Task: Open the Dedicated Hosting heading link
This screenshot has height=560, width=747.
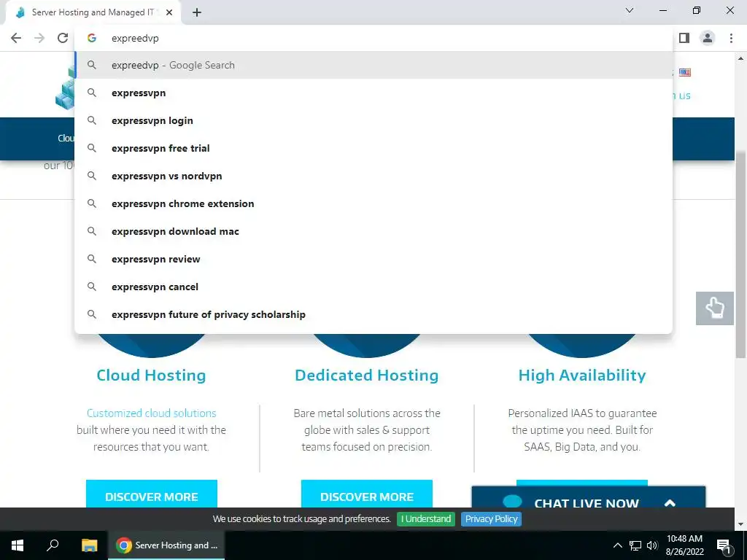Action: click(x=367, y=376)
